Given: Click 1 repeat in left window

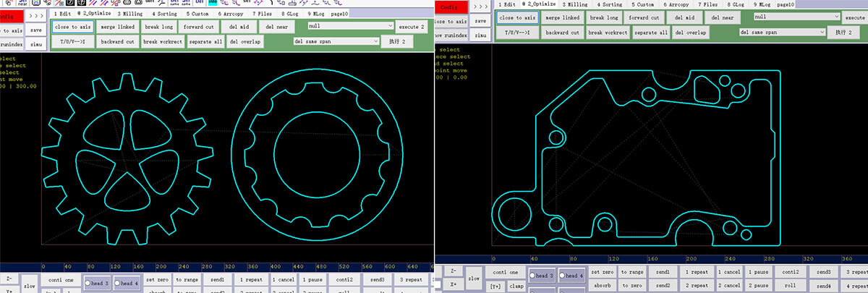Looking at the screenshot, I should tap(252, 280).
